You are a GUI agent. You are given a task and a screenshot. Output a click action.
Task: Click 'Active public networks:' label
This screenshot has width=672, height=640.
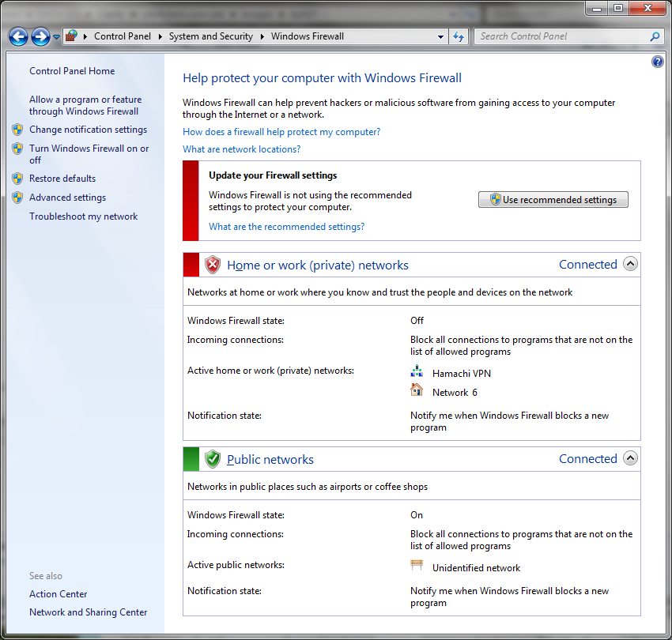(236, 565)
